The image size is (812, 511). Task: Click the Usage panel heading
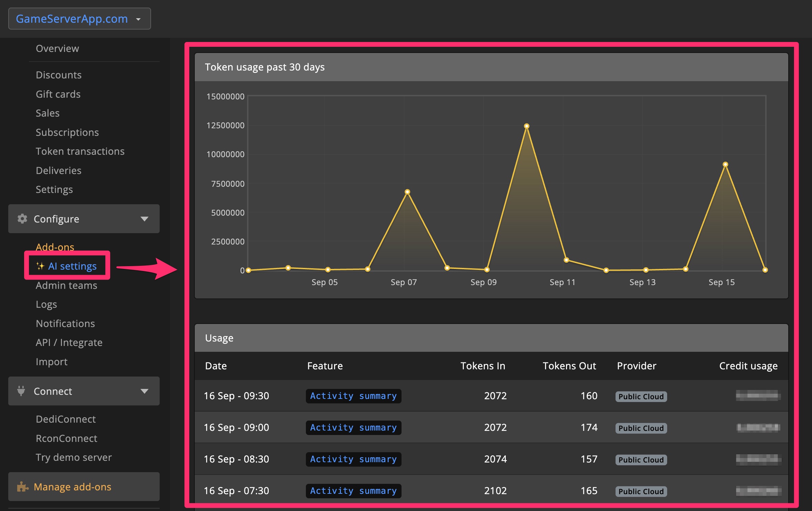coord(219,338)
